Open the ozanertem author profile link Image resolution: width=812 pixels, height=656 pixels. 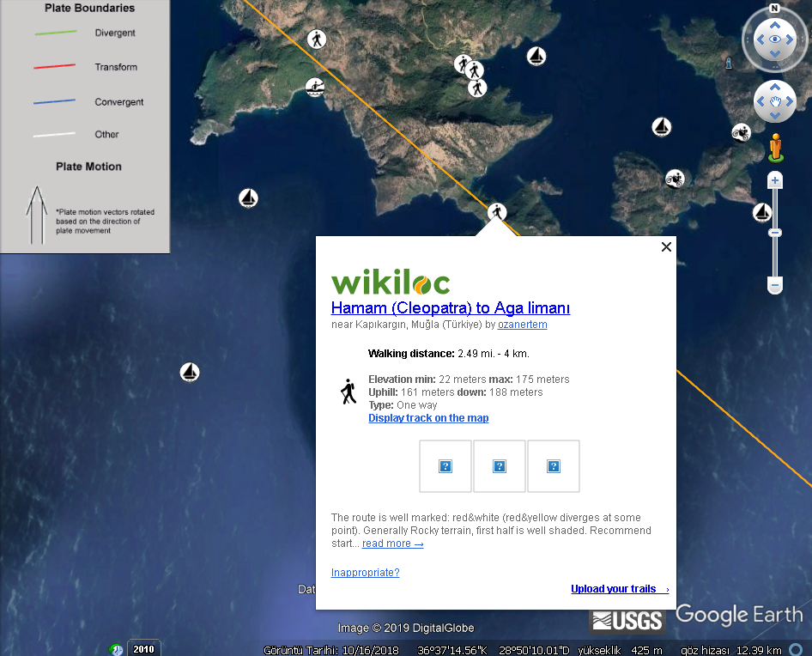click(x=522, y=325)
